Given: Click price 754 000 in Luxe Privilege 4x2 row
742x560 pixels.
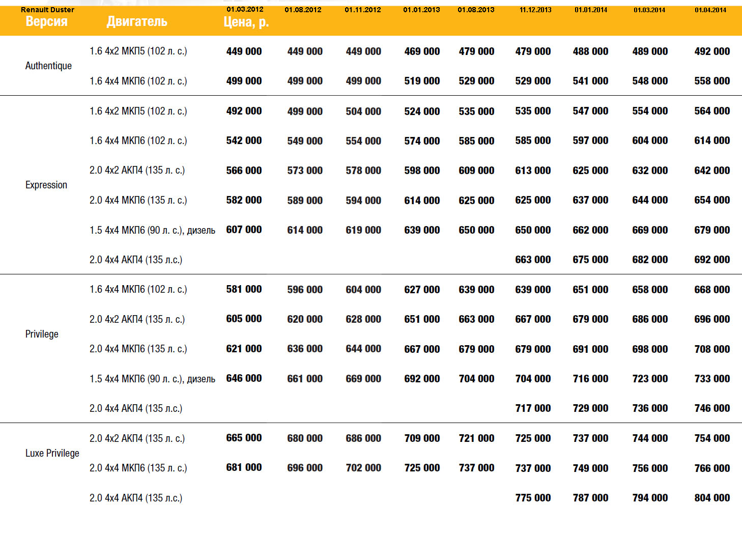Looking at the screenshot, I should [x=712, y=438].
